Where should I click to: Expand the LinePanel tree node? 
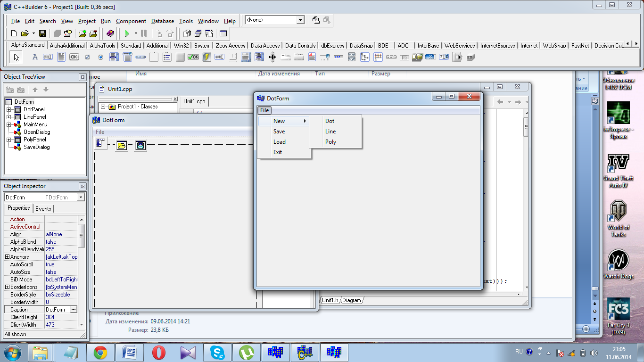point(8,117)
